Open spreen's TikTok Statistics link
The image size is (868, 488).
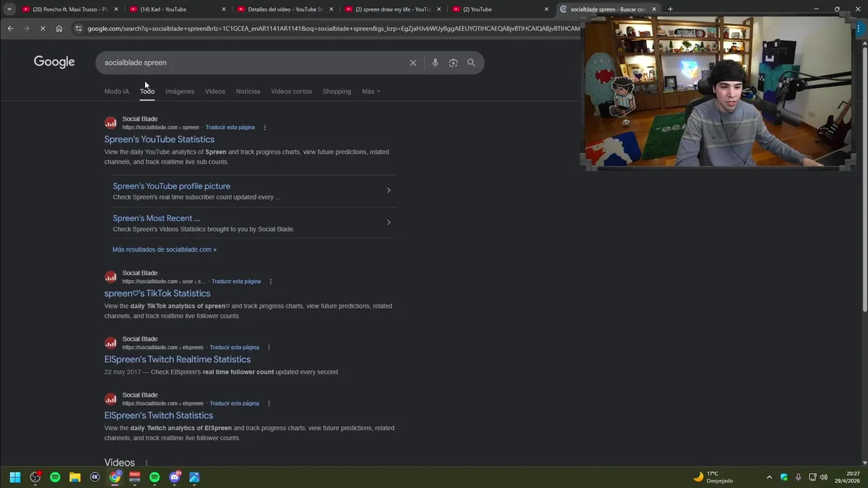click(x=157, y=293)
